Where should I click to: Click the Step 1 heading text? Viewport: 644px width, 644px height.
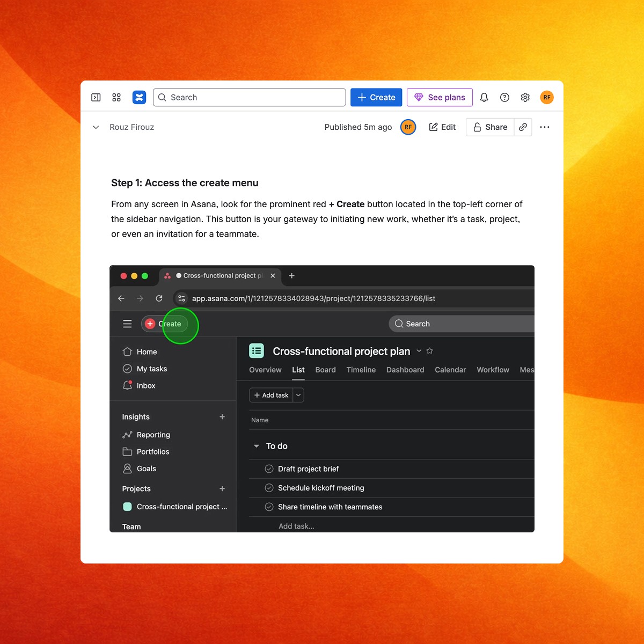click(x=185, y=183)
